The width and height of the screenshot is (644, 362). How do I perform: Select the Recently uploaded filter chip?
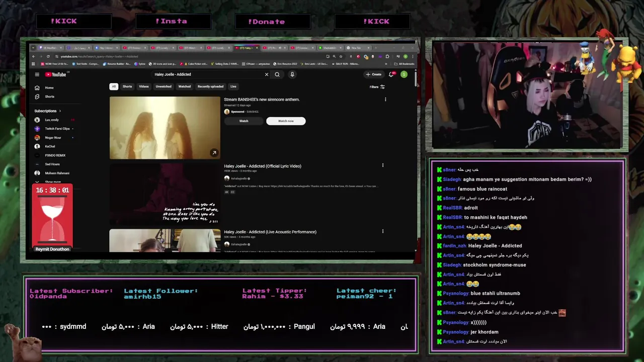[x=210, y=86]
